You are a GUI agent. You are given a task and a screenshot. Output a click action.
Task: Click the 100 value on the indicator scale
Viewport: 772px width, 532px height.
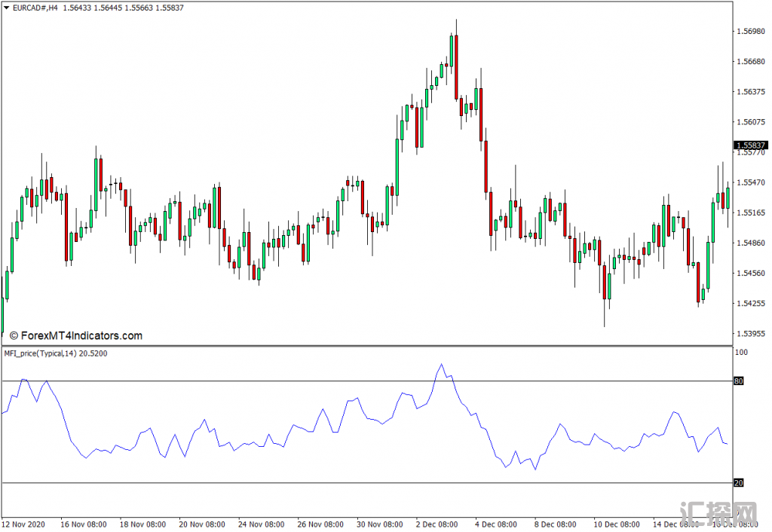click(x=740, y=353)
